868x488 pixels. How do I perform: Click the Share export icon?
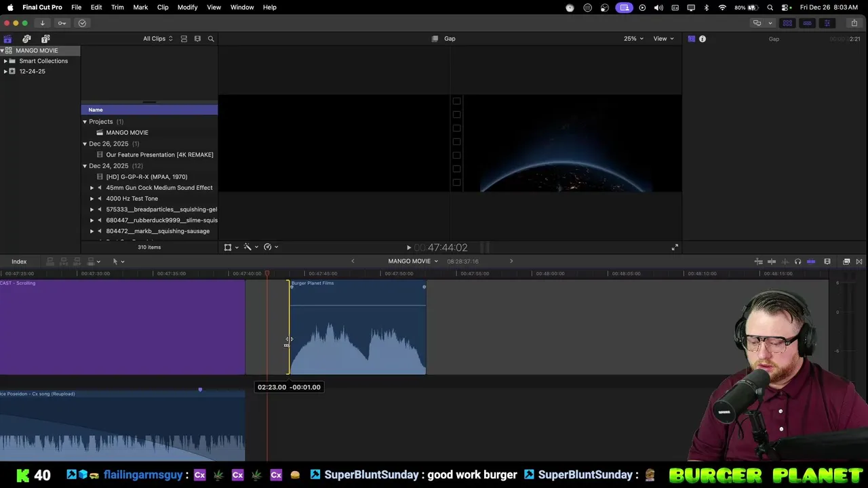854,23
